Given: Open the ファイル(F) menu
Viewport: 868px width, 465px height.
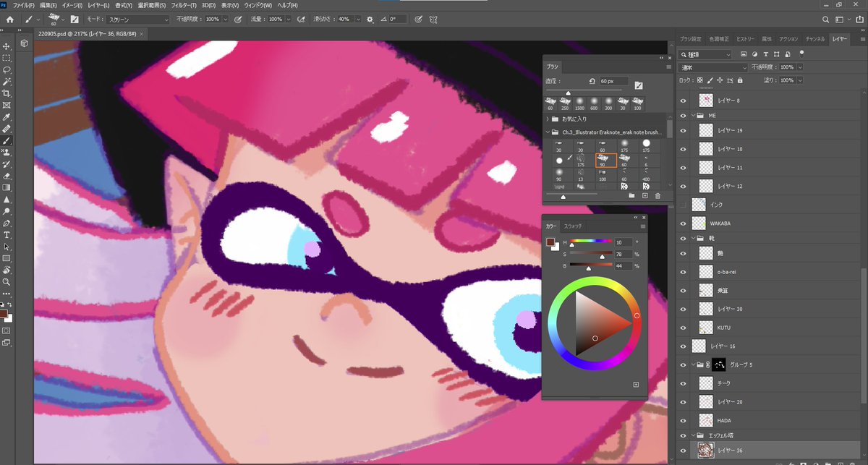Looking at the screenshot, I should pos(23,5).
